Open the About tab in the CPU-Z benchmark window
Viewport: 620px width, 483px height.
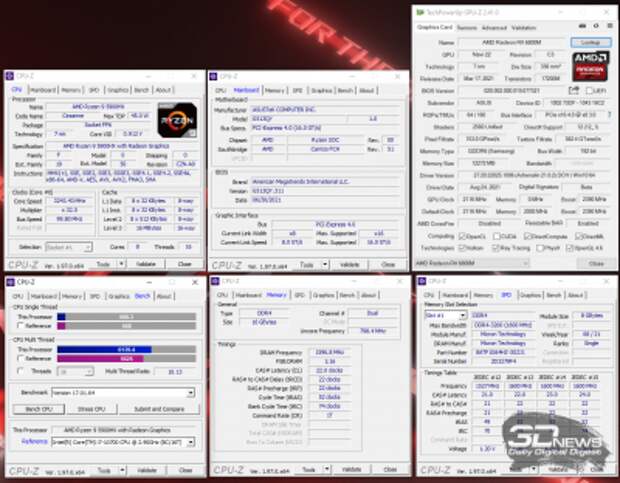164,296
